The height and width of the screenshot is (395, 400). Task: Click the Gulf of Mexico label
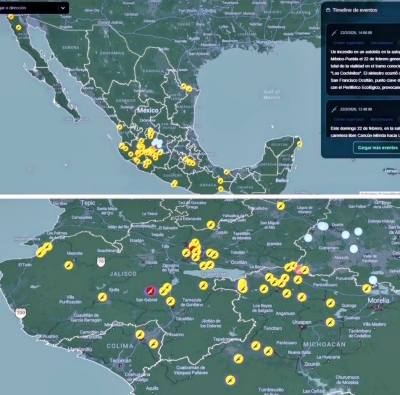[272, 94]
